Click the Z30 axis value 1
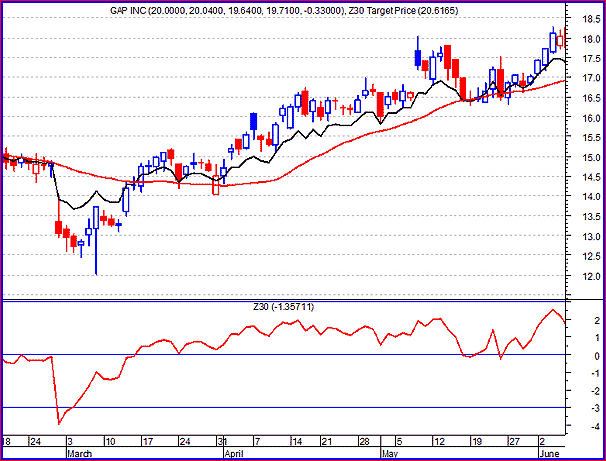Screen dimensions: 606x461 (x=596, y=338)
